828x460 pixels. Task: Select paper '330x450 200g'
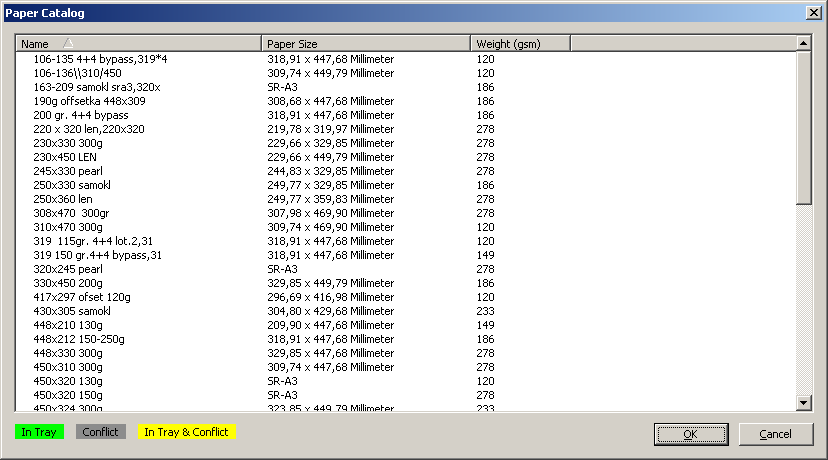click(68, 283)
